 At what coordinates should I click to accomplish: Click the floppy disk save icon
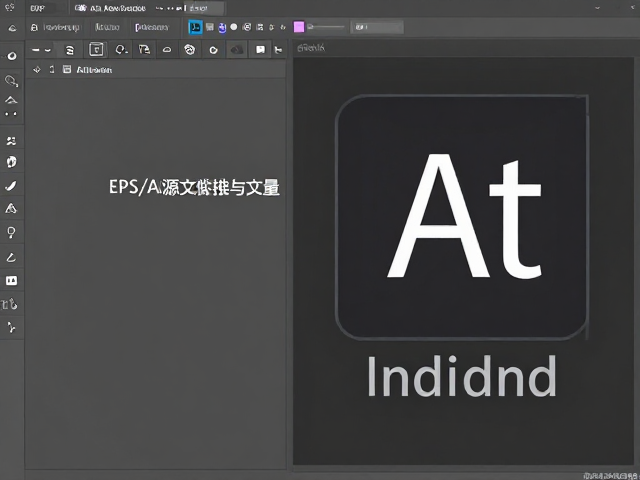tap(210, 27)
